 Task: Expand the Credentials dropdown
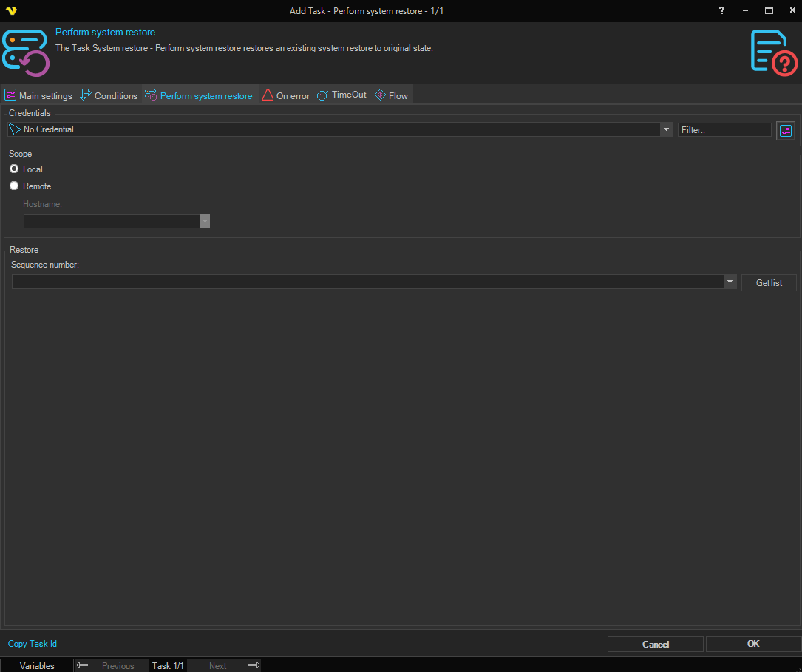click(x=665, y=129)
